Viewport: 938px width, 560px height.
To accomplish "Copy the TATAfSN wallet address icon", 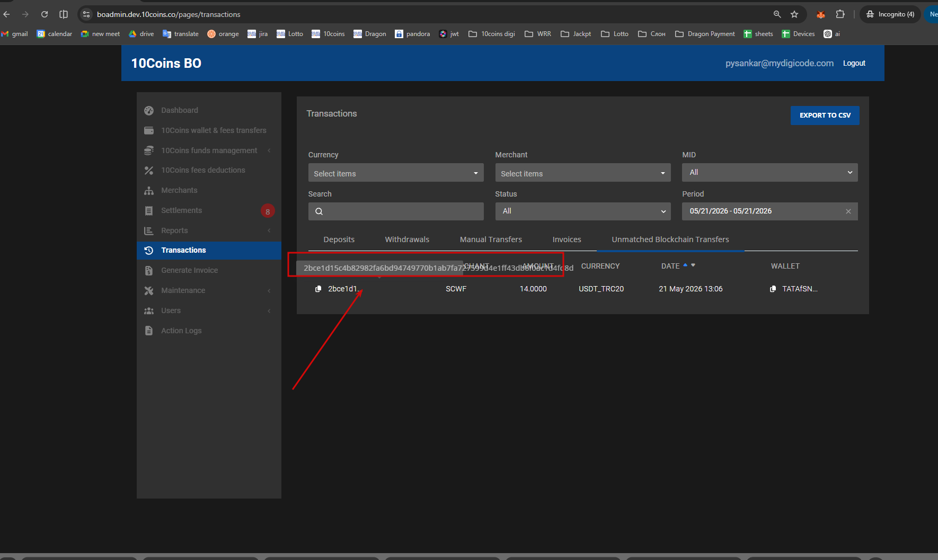I will [x=773, y=289].
